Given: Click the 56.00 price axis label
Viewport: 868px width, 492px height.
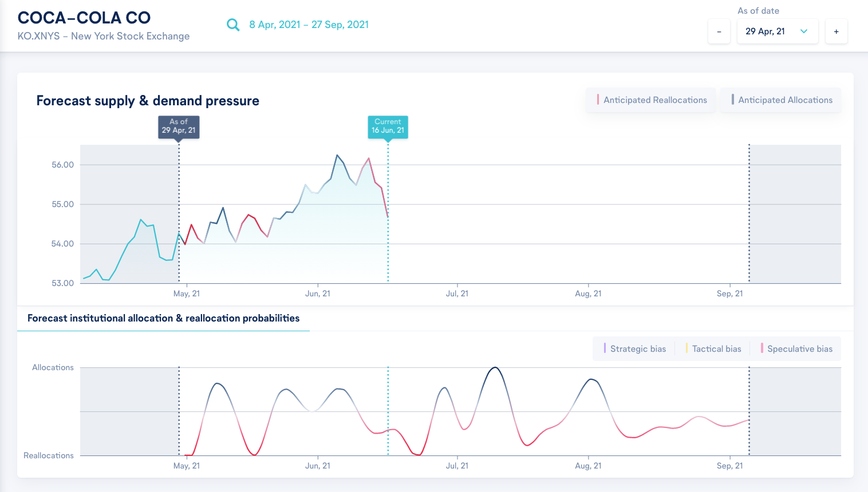Looking at the screenshot, I should (x=62, y=165).
